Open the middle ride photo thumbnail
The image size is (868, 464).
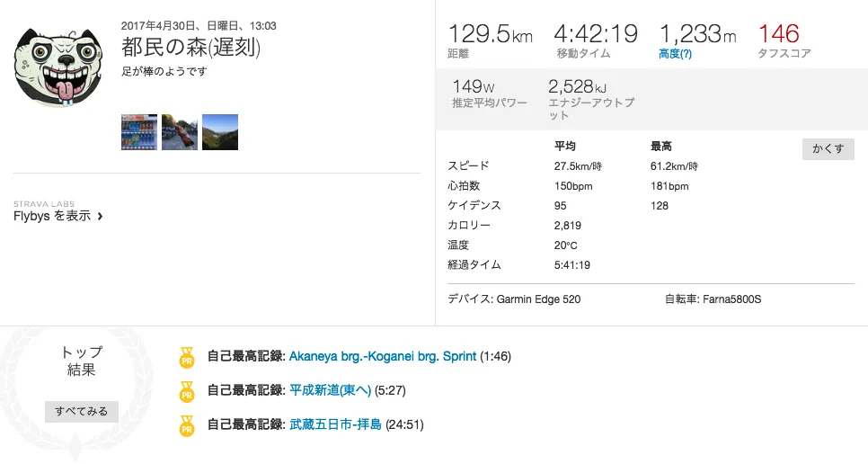point(180,131)
